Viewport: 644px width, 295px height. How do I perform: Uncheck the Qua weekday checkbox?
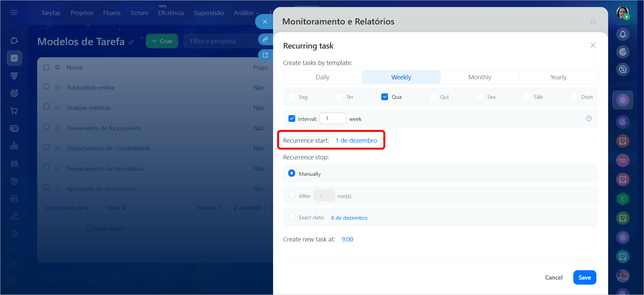385,97
